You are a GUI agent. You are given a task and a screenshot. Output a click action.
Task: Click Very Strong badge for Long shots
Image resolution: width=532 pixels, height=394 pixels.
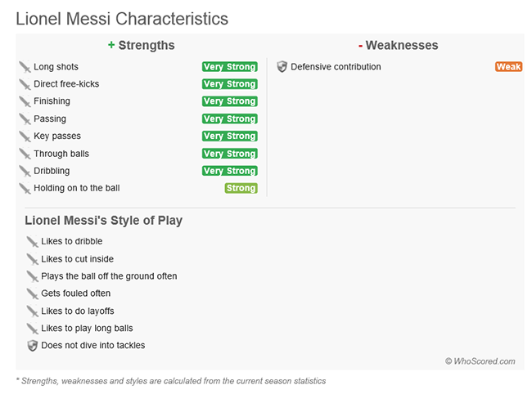230,67
